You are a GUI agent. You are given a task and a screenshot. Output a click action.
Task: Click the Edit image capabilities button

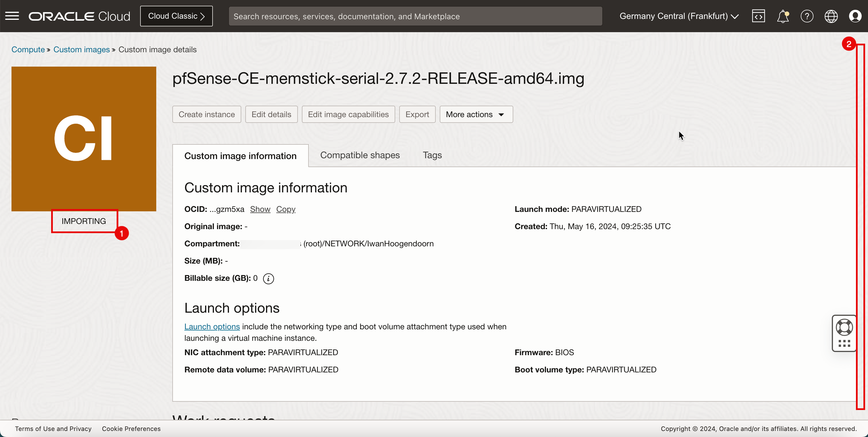click(348, 115)
